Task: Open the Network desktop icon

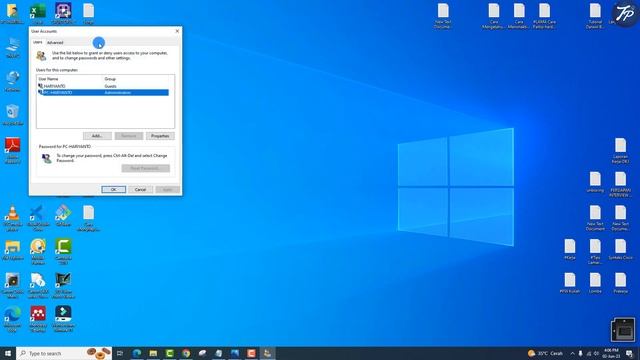Action: click(13, 81)
